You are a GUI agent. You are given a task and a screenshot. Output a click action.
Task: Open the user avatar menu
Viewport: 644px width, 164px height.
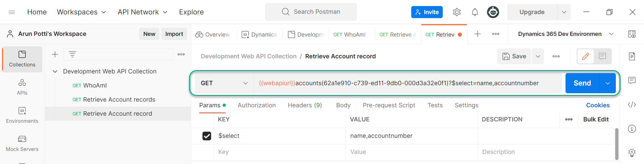click(x=493, y=12)
